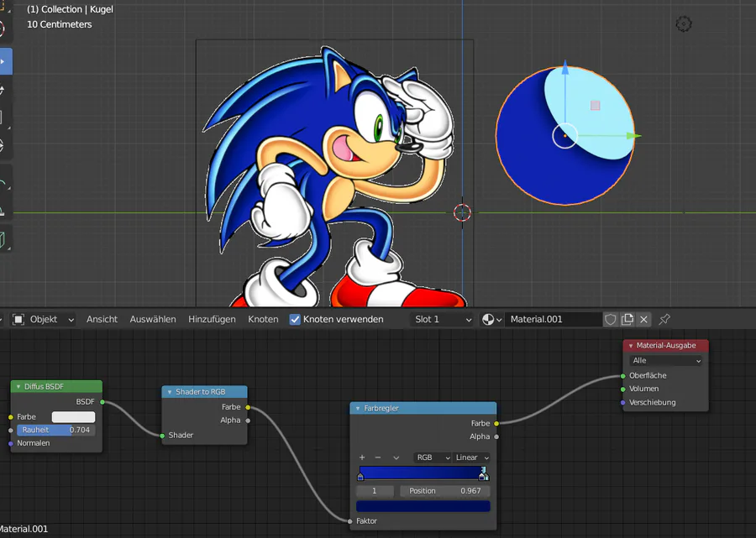Open the Auswählen menu

[153, 319]
